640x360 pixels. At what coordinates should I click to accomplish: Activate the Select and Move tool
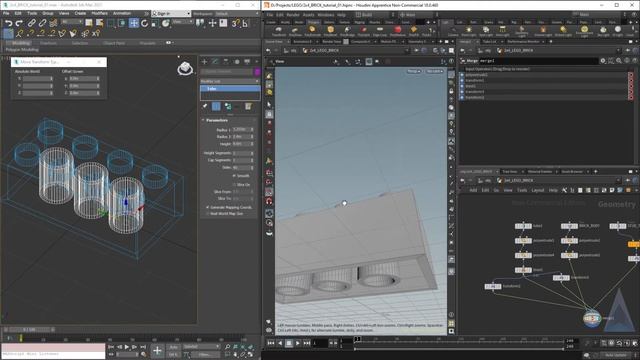134,23
